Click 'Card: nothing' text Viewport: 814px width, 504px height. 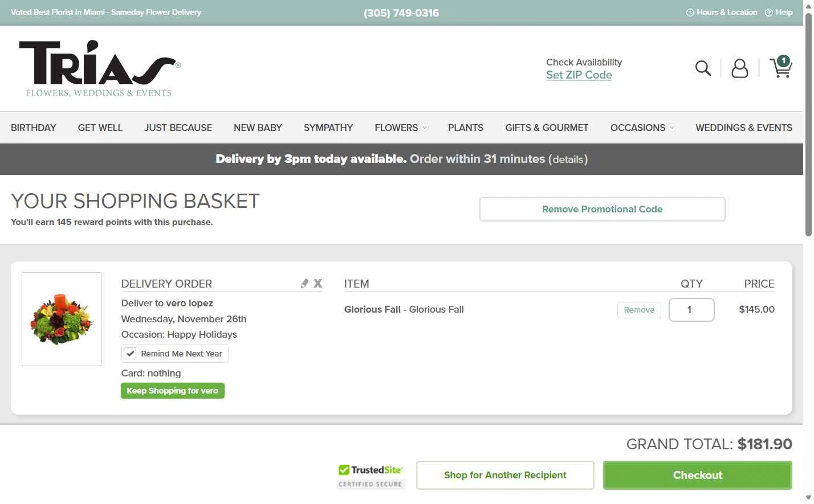(x=151, y=373)
